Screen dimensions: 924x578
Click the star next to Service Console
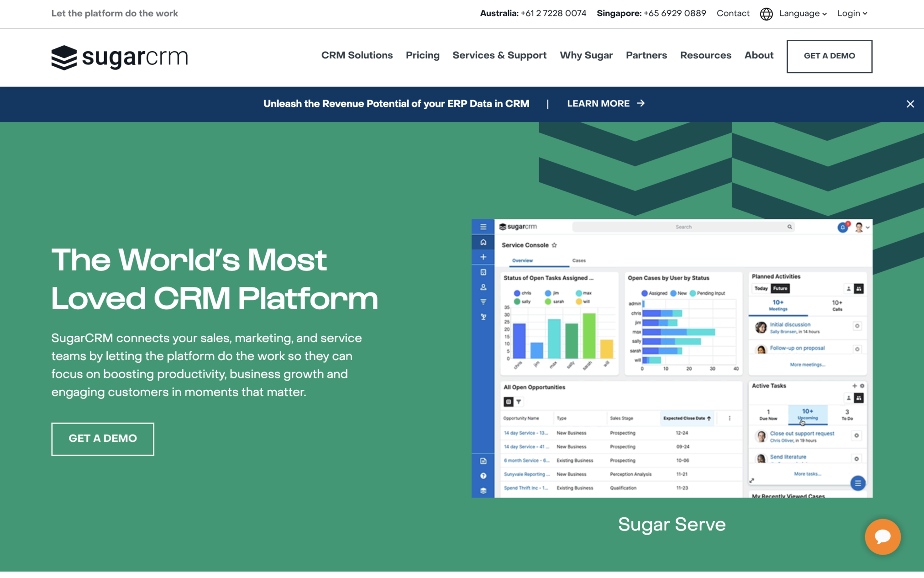554,245
